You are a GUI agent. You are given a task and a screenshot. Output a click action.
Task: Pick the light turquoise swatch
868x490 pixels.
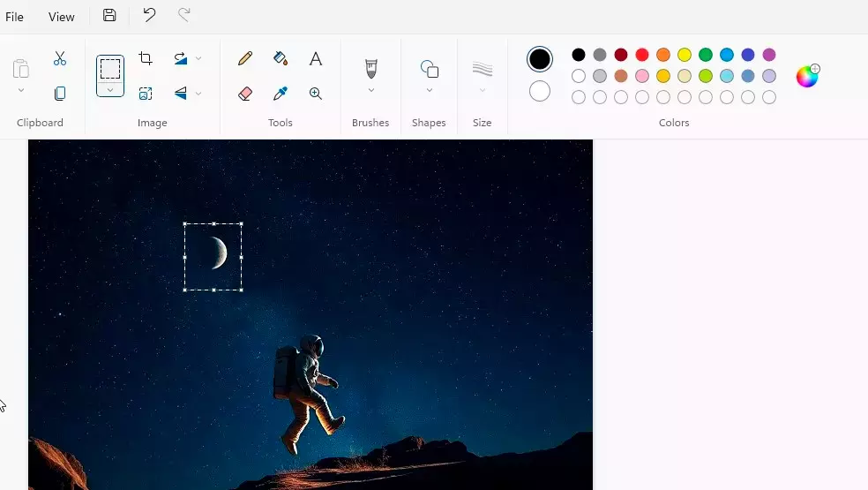click(727, 76)
